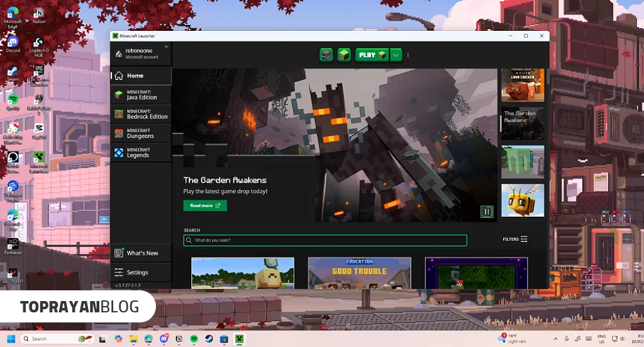Open XP-Pen Pentablet desktop shortcut
This screenshot has height=347, width=644.
[13, 247]
